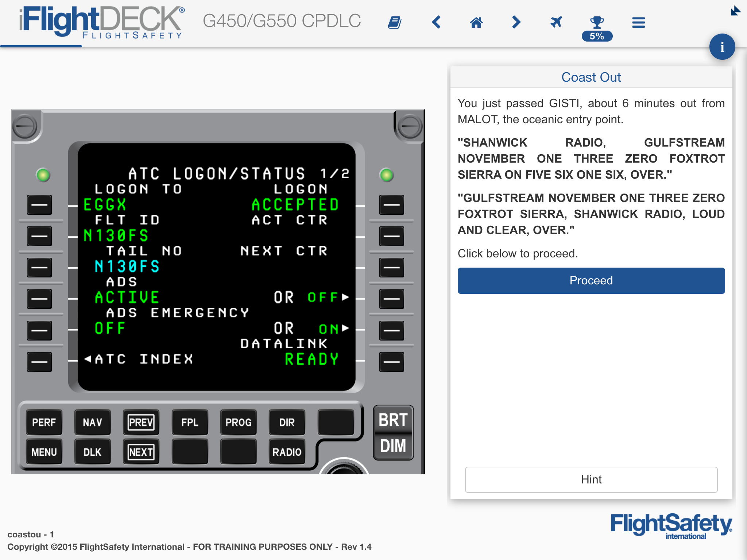Image resolution: width=747 pixels, height=560 pixels.
Task: Click the FlightSafety international logo at bottom right
Action: coord(671,526)
